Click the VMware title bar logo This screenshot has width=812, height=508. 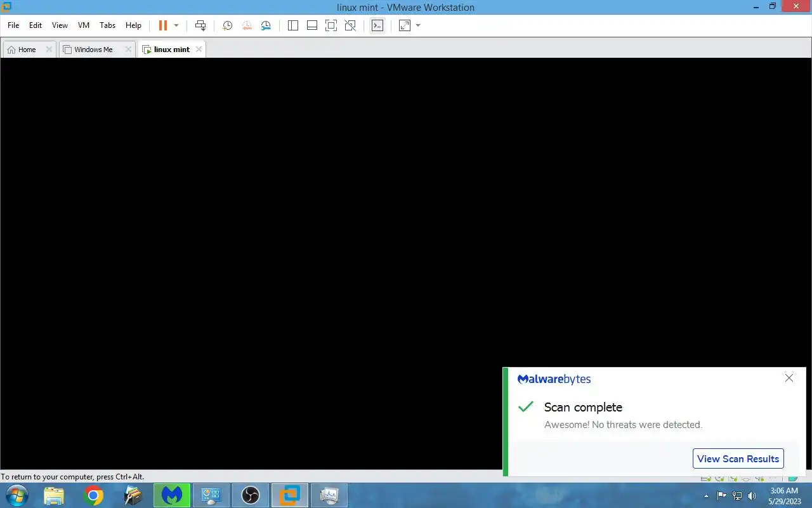pos(7,7)
